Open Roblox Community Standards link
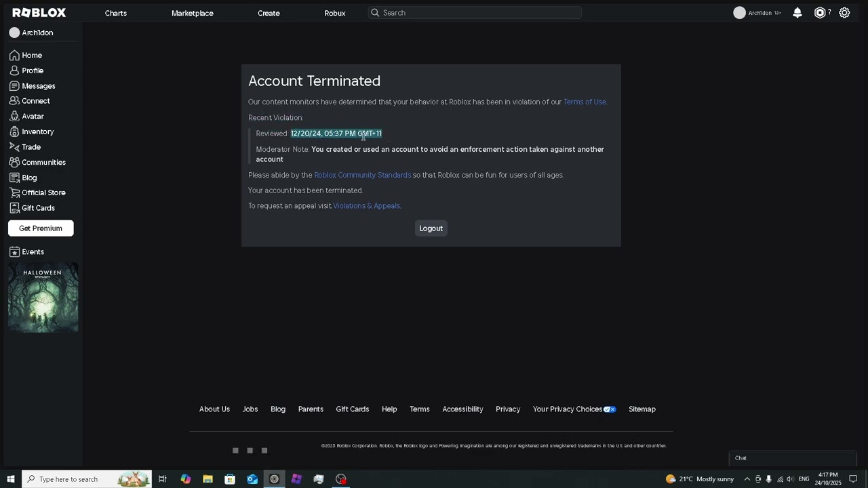Screen dimensions: 868x488 [362, 175]
